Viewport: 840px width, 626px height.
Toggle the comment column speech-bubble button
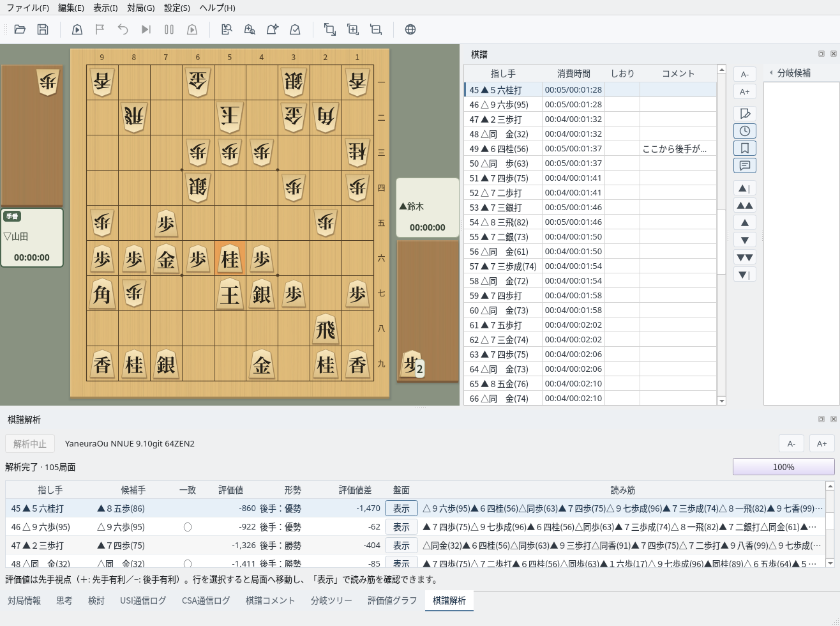tap(745, 165)
